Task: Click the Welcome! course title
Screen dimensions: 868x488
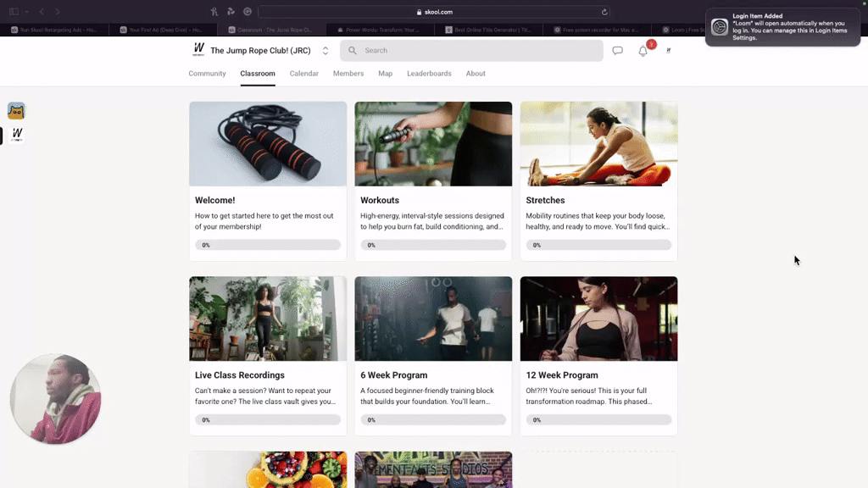Action: pos(214,200)
